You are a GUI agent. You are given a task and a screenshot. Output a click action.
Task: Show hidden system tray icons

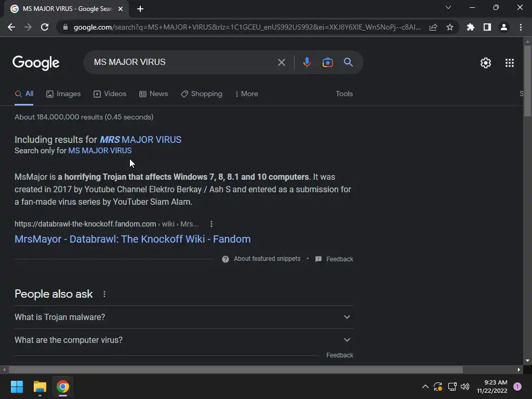[425, 387]
